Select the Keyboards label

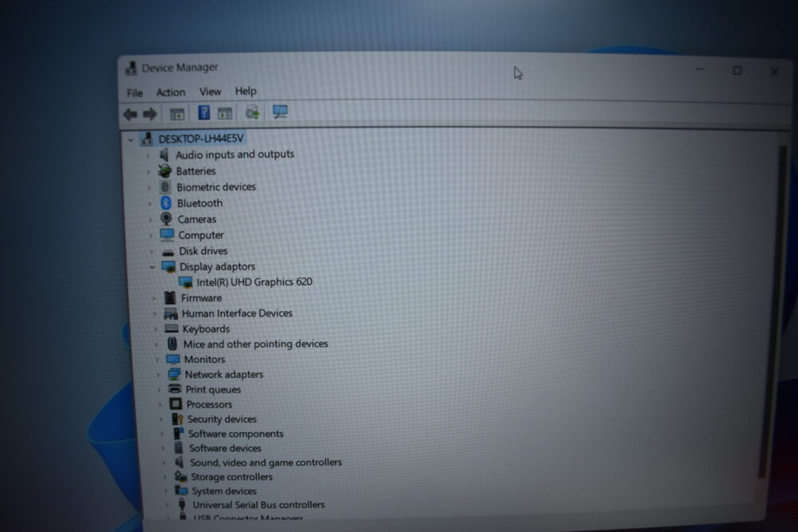click(206, 329)
